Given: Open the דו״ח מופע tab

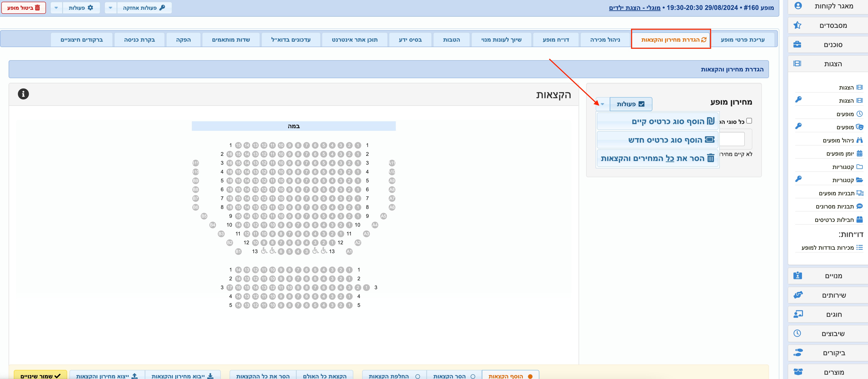Looking at the screenshot, I should point(556,40).
